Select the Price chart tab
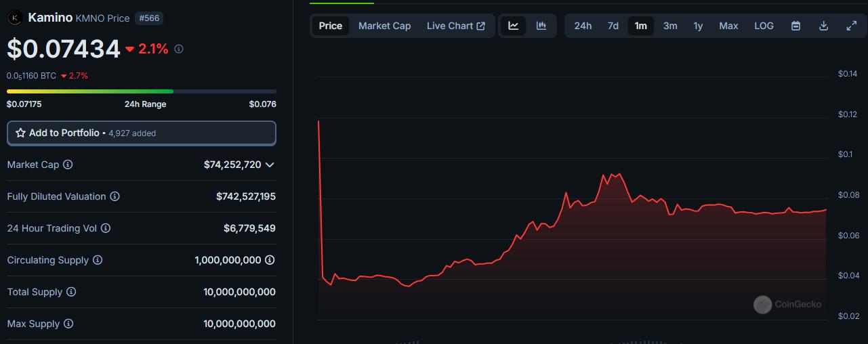 [x=331, y=26]
